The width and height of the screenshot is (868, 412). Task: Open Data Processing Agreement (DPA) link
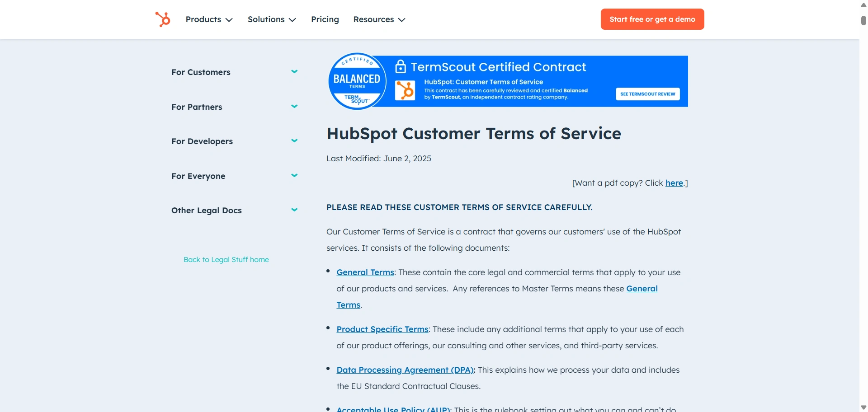(405, 370)
